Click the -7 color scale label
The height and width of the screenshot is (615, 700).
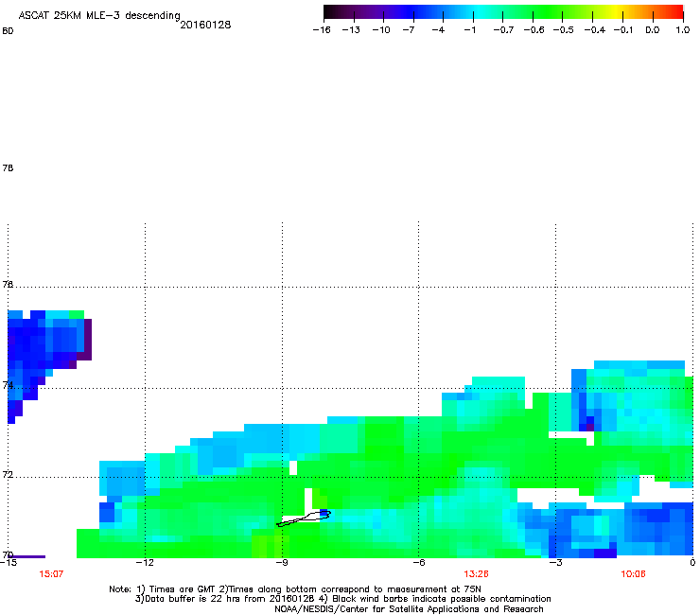408,30
